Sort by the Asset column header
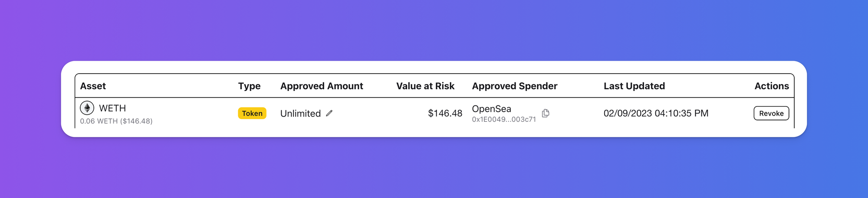Viewport: 868px width, 198px height. tap(93, 86)
